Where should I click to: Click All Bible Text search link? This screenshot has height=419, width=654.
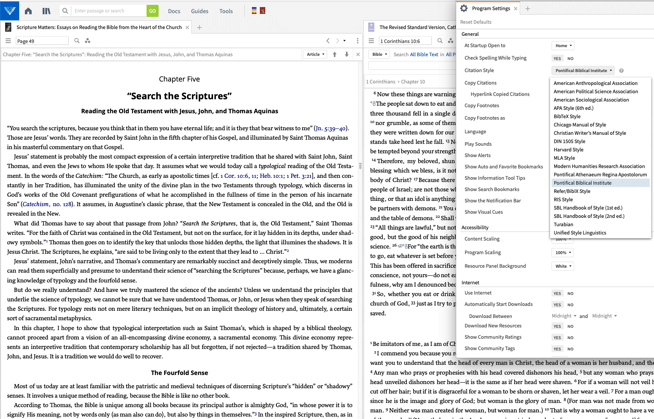(424, 55)
